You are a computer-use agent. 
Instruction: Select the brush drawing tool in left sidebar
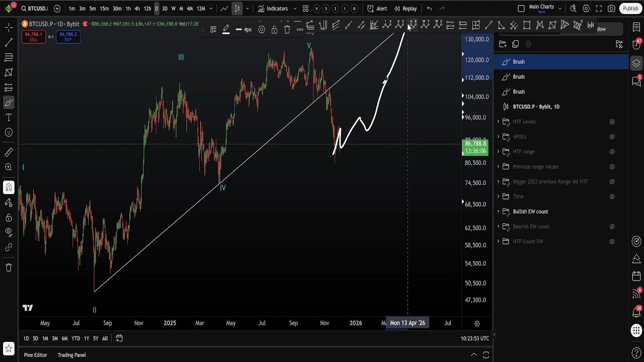9,103
